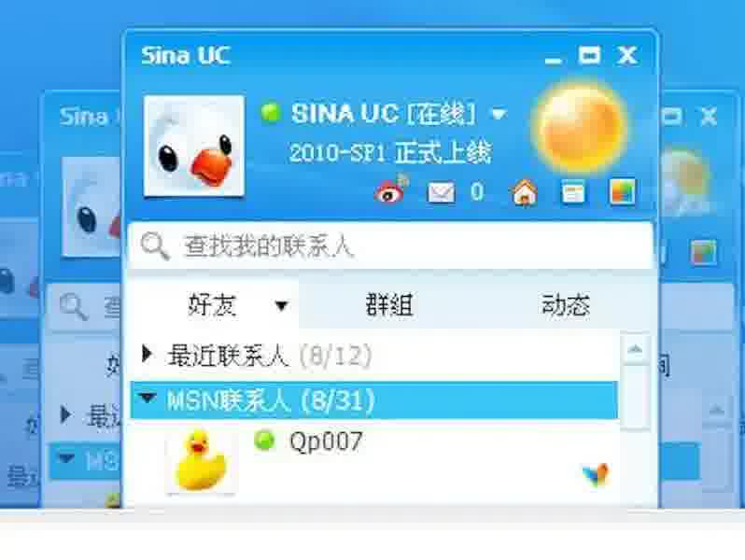Open the colorful squares app icon
Viewport: 745px width, 560px height.
622,192
